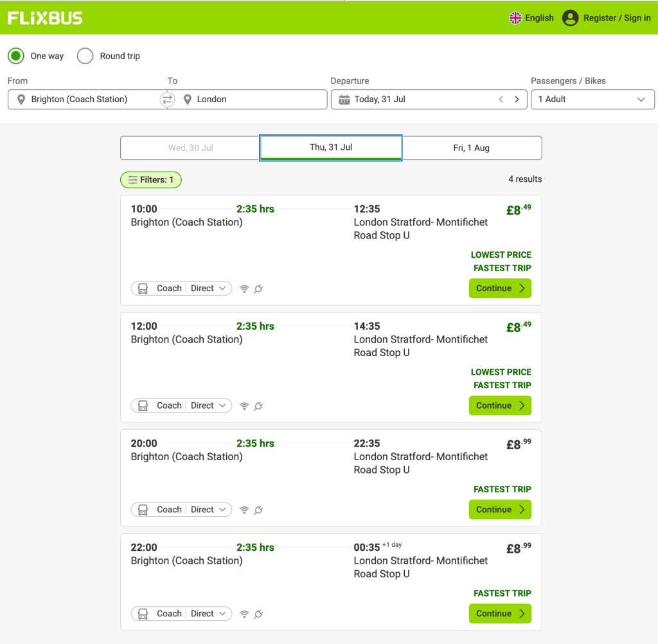
Task: Click the swap origin and destination icon
Action: (167, 100)
